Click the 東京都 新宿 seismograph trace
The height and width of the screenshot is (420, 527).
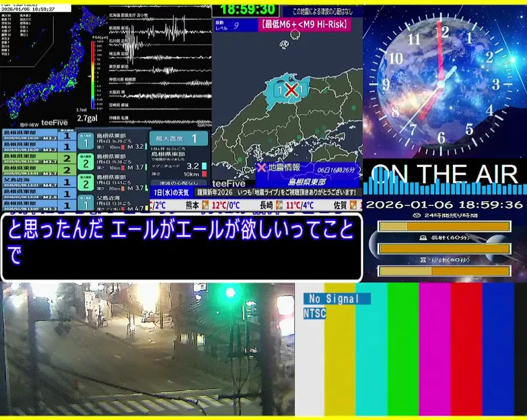160,70
